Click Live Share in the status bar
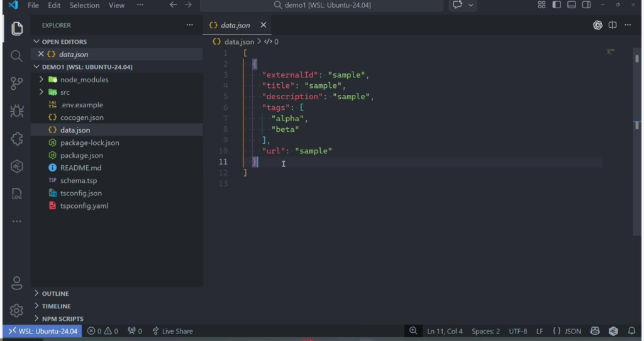644x341 pixels. pyautogui.click(x=172, y=331)
